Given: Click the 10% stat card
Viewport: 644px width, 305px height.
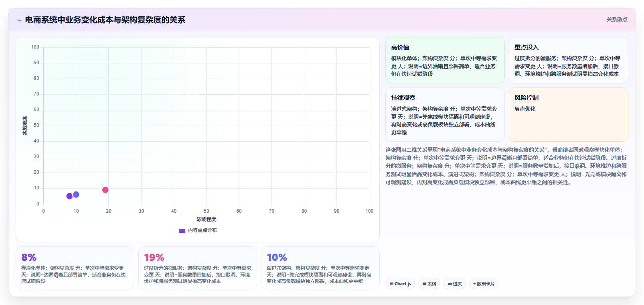Looking at the screenshot, I should point(320,268).
